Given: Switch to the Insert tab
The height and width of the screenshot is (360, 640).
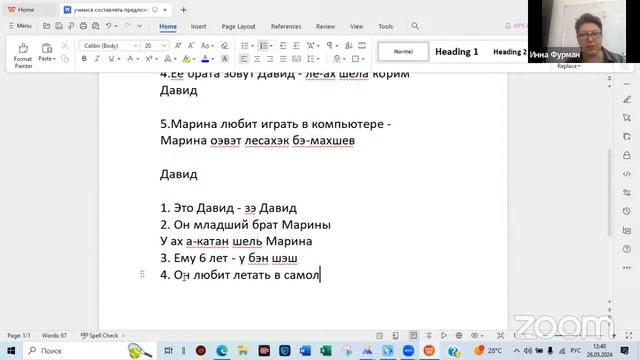Looking at the screenshot, I should pyautogui.click(x=198, y=26).
